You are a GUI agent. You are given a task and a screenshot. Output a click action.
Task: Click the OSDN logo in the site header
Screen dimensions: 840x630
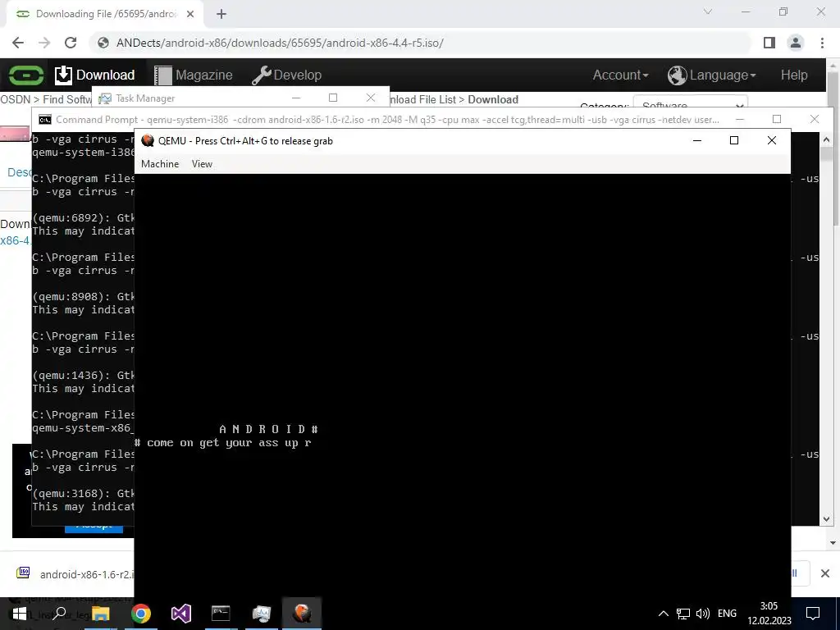coord(25,75)
